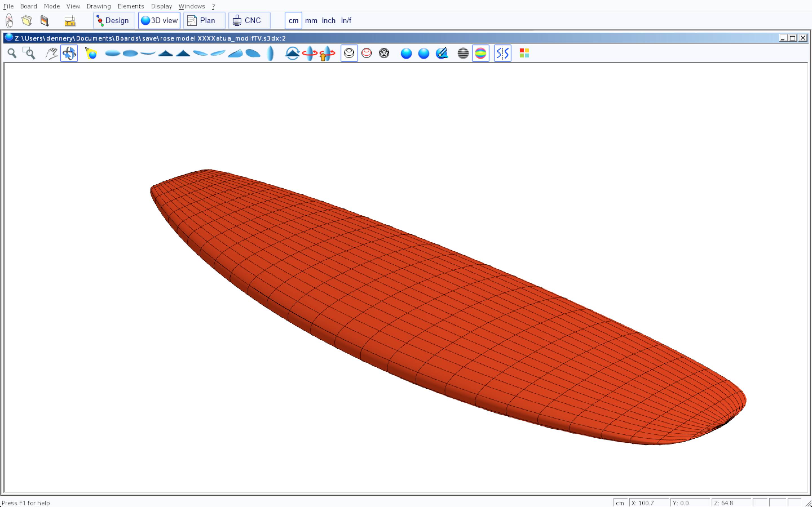Image resolution: width=812 pixels, height=507 pixels.
Task: Select the zoom magnifier tool
Action: coord(12,53)
